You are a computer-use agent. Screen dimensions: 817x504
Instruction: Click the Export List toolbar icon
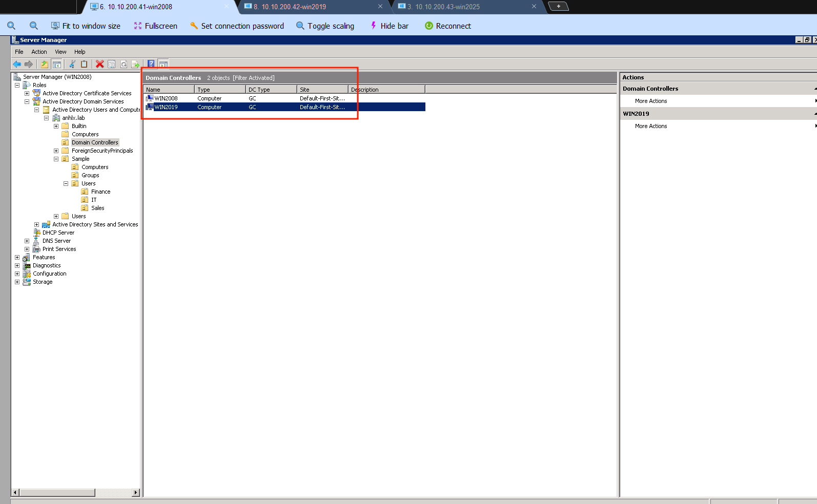135,64
